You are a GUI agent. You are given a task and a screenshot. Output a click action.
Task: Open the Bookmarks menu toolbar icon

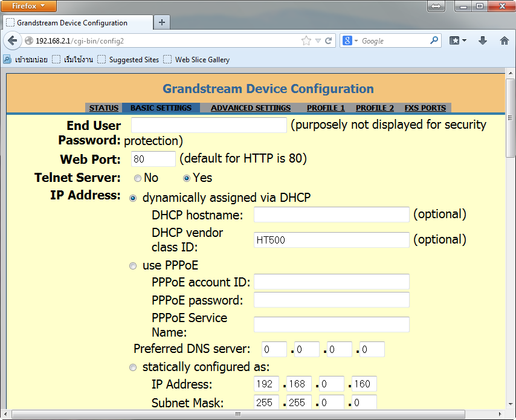click(458, 40)
